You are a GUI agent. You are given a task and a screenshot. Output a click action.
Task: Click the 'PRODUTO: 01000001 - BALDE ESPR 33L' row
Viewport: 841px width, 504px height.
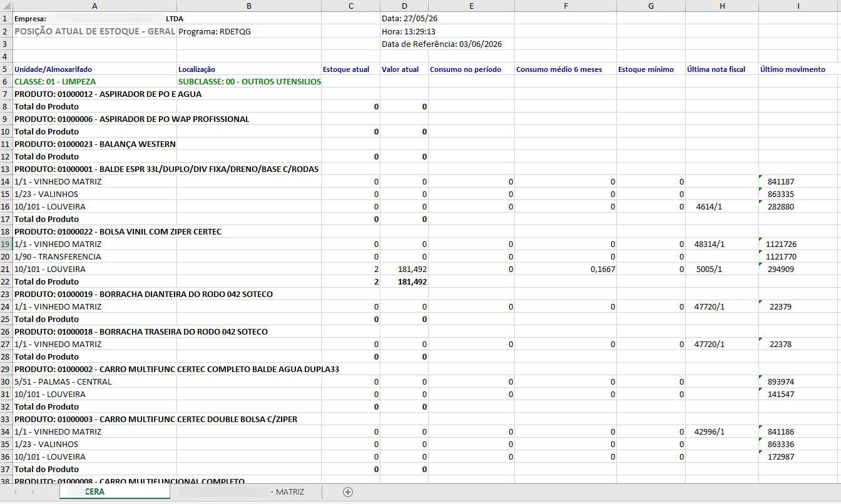coord(166,169)
